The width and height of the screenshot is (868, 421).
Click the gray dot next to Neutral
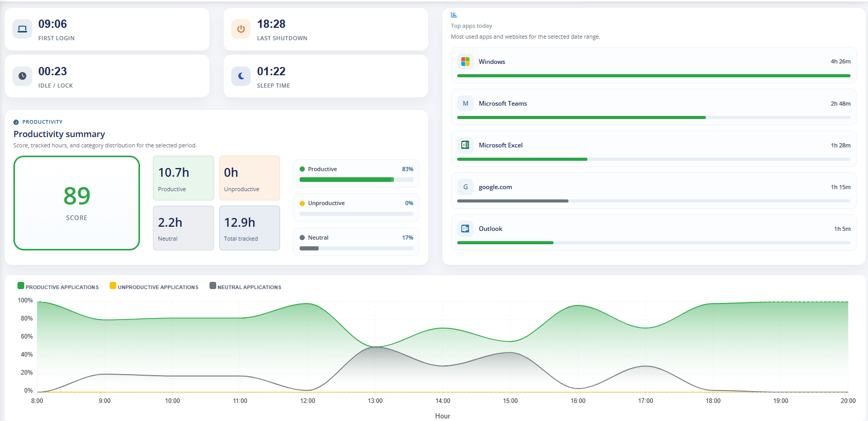302,238
